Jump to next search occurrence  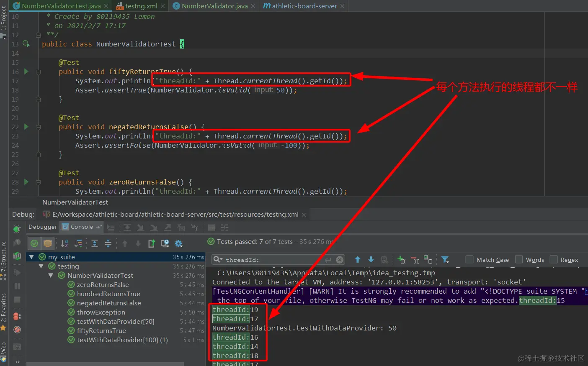(371, 260)
